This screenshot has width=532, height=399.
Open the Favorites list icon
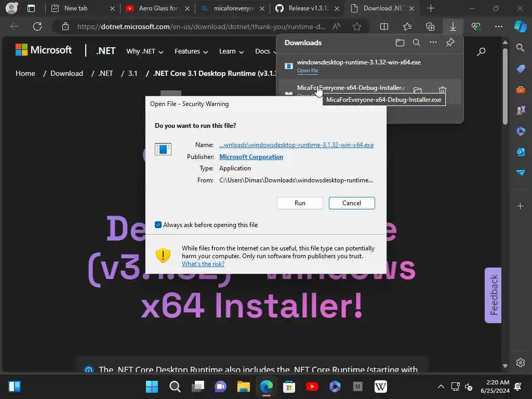(x=407, y=26)
